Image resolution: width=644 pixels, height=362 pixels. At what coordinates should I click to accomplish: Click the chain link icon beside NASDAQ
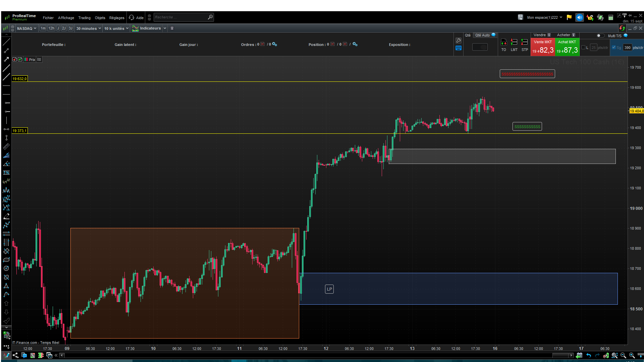pyautogui.click(x=13, y=28)
